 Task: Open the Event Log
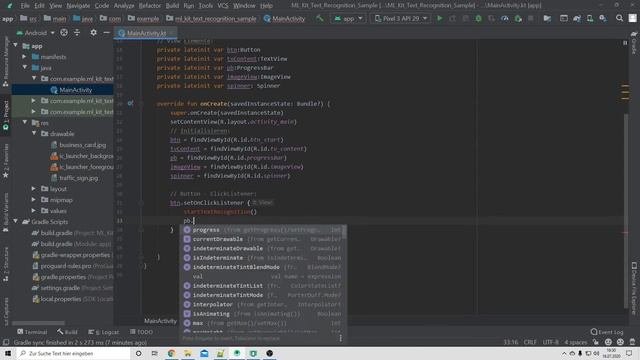[x=607, y=332]
